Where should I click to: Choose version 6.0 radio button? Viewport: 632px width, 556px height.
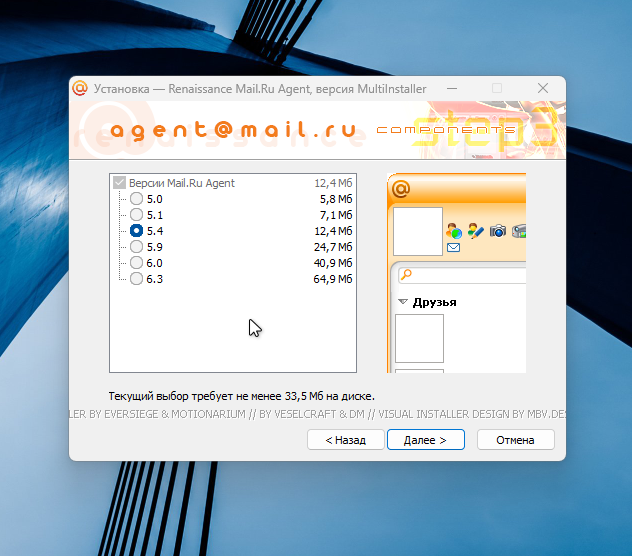[136, 262]
